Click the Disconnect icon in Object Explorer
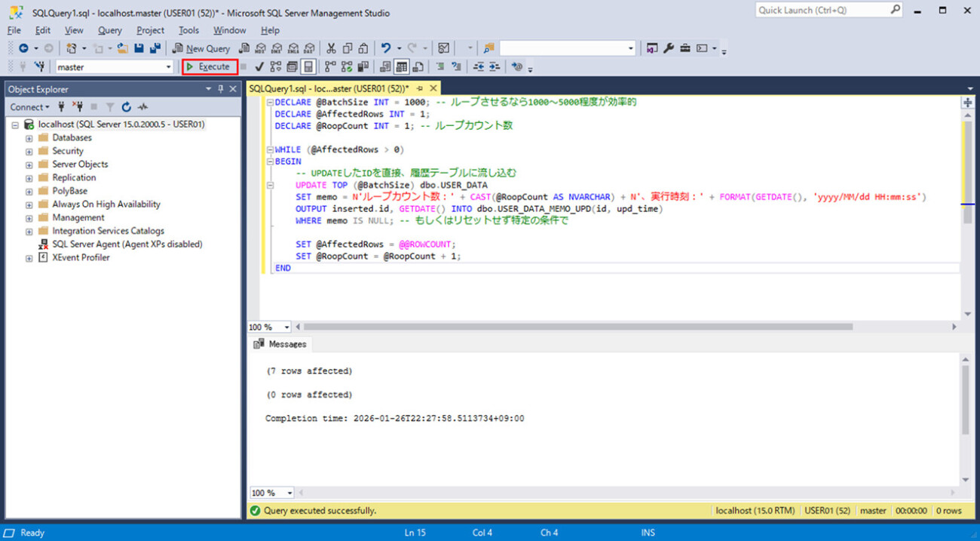This screenshot has height=541, width=980. (76, 107)
